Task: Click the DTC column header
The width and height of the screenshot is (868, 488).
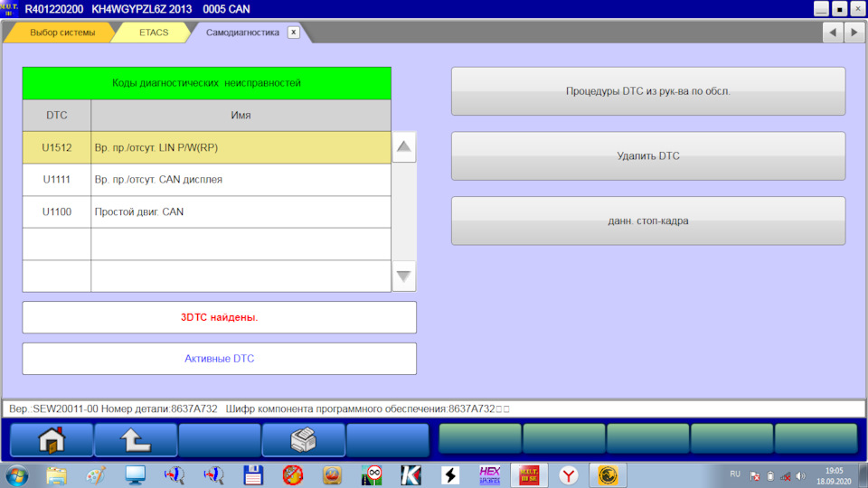Action: tap(56, 115)
